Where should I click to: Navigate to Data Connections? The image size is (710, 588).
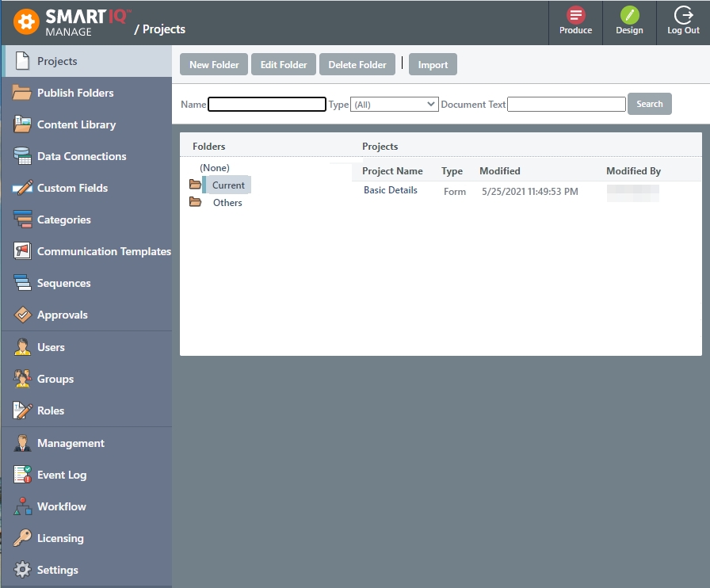coord(87,156)
